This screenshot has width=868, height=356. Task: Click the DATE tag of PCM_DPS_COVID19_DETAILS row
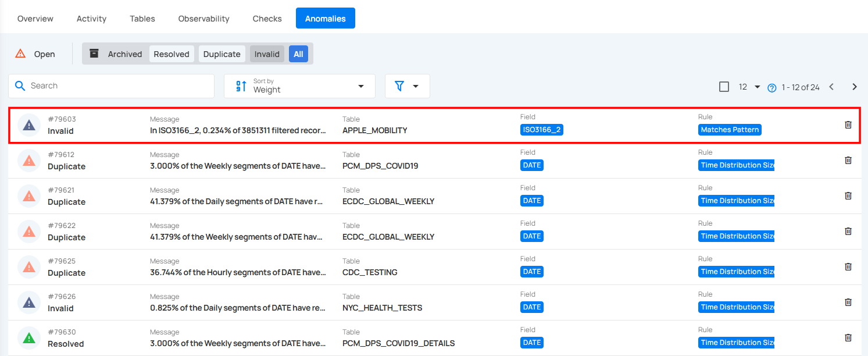(x=532, y=343)
